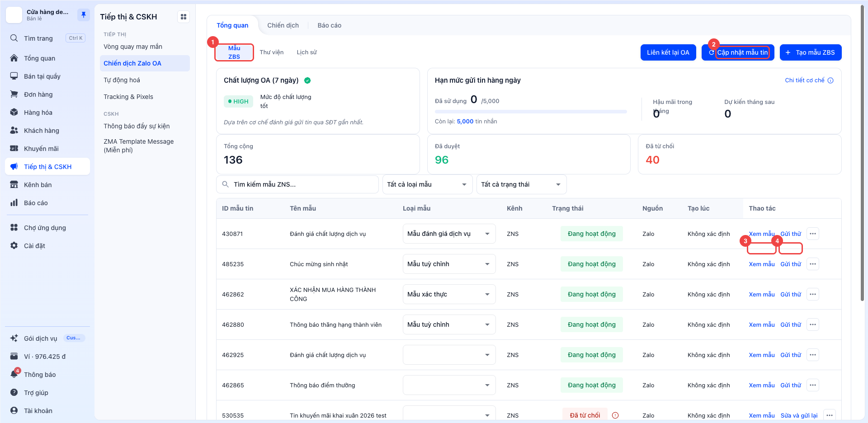Click the Đơn hàng cart icon
Image resolution: width=868 pixels, height=423 pixels.
pyautogui.click(x=14, y=94)
